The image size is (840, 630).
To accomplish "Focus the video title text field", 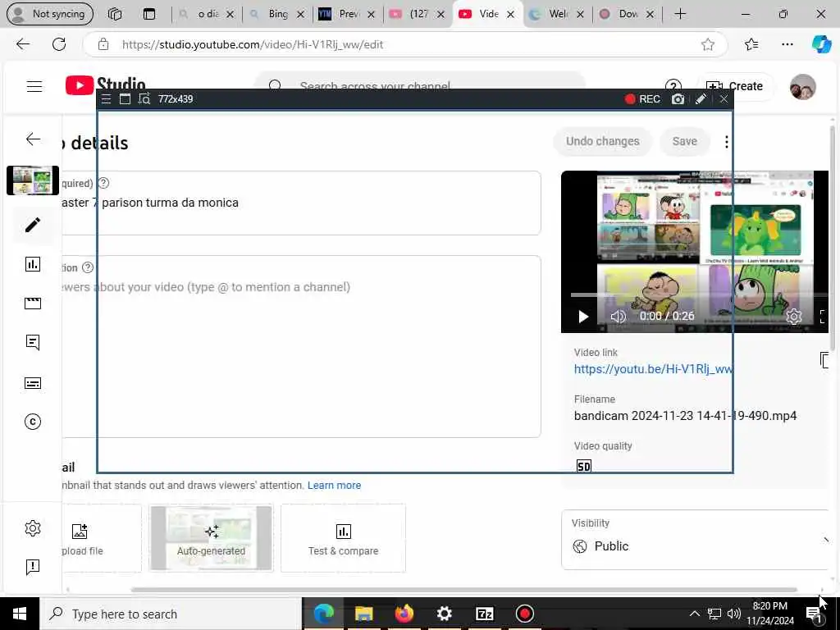I will [301, 203].
